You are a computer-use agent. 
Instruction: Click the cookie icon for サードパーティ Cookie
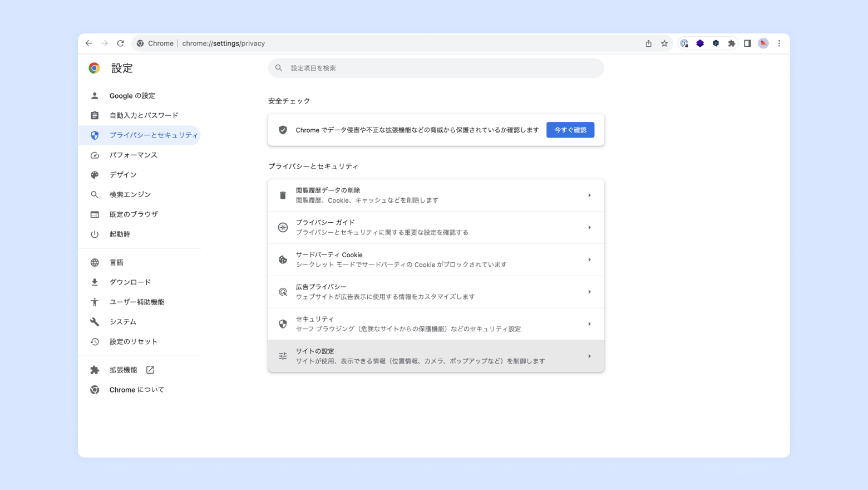pos(283,259)
